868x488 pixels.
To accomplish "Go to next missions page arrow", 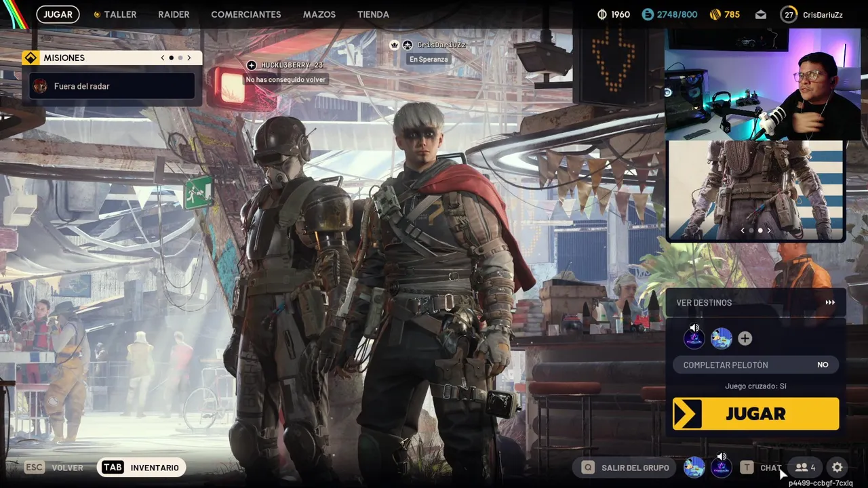I will coord(189,58).
